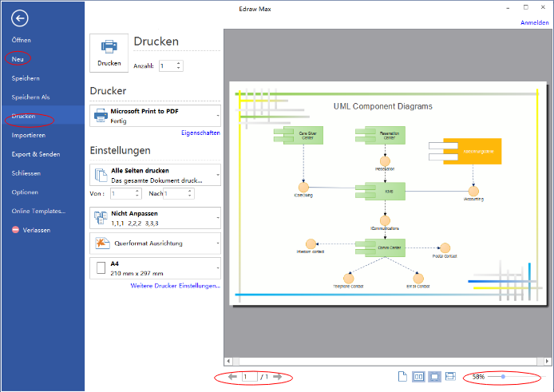554x392 pixels.
Task: Open the Öffnen menu entry
Action: (22, 40)
